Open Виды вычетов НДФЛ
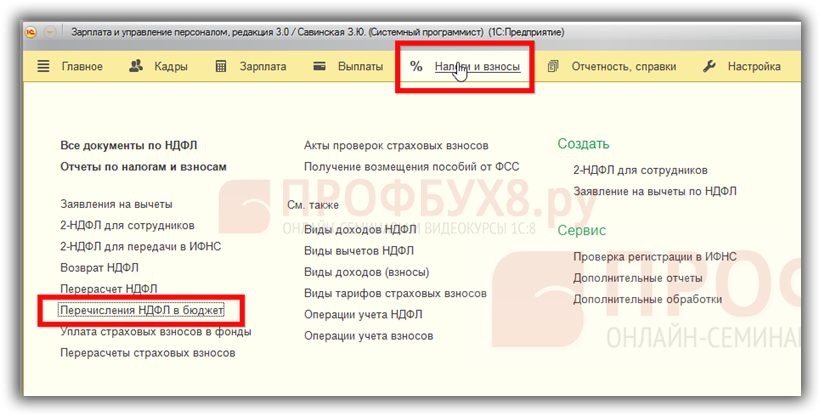 coord(359,251)
